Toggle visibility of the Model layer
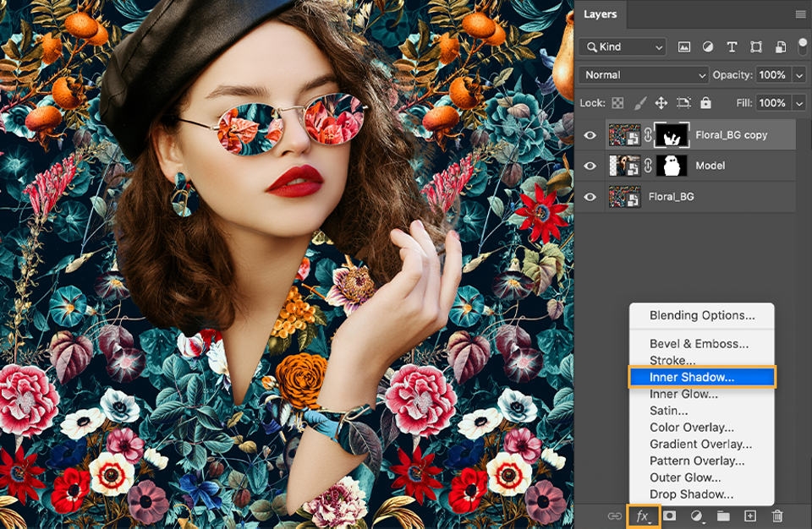This screenshot has width=812, height=529. pyautogui.click(x=590, y=166)
